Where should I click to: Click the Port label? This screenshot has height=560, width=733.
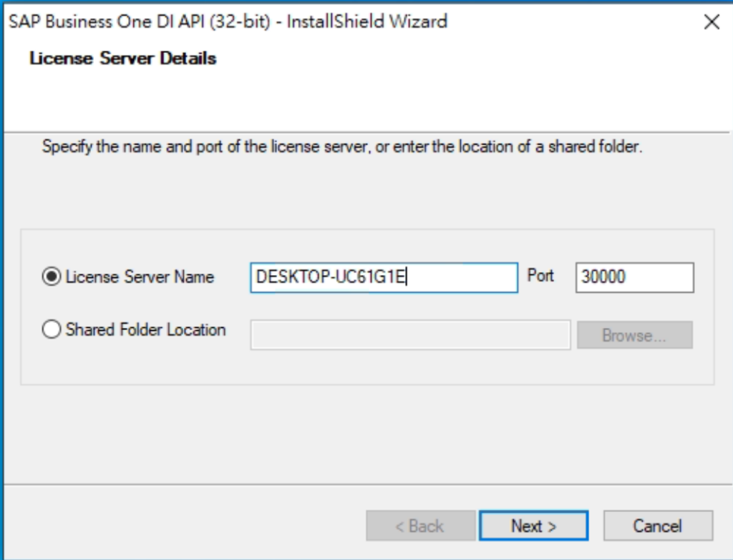[x=540, y=276]
